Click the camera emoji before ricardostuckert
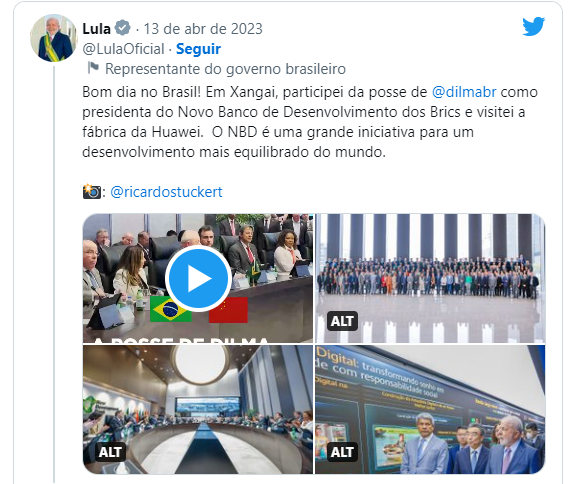This screenshot has width=576, height=484. tap(91, 192)
